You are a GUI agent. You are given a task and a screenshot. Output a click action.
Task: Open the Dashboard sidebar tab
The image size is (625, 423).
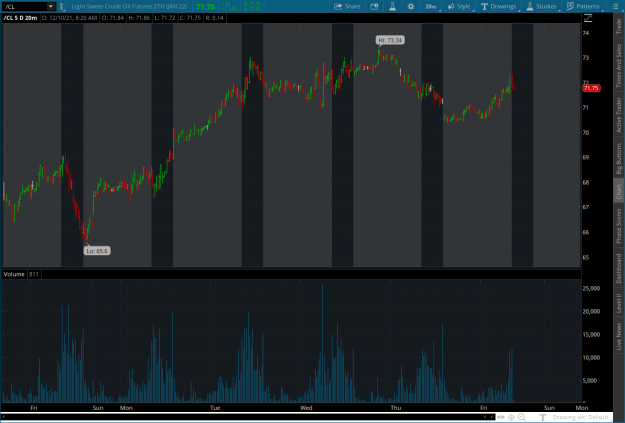(619, 268)
